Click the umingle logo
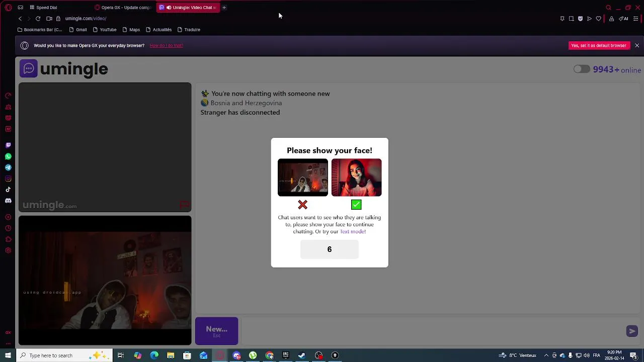 [63, 68]
